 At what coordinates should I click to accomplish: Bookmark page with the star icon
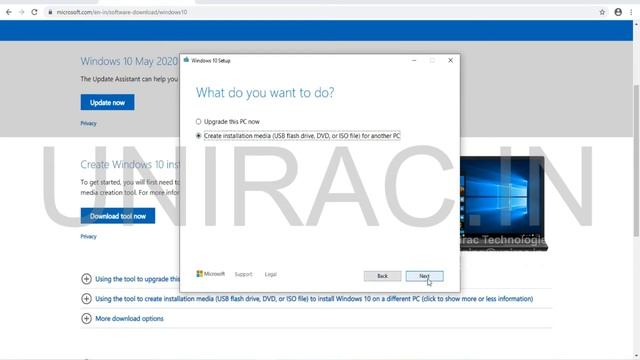[602, 12]
